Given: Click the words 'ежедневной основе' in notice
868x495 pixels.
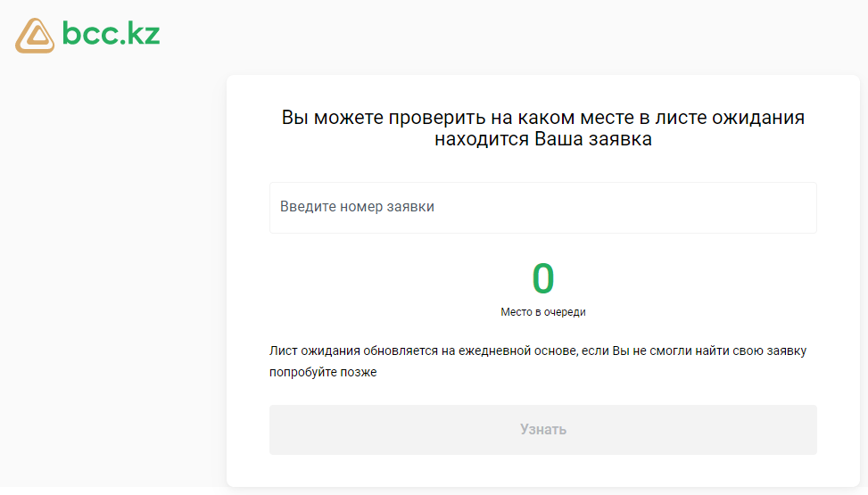Looking at the screenshot, I should (517, 351).
